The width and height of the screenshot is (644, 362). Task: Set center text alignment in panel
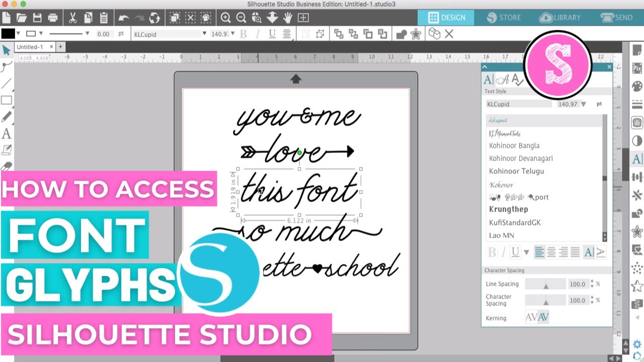pos(551,252)
